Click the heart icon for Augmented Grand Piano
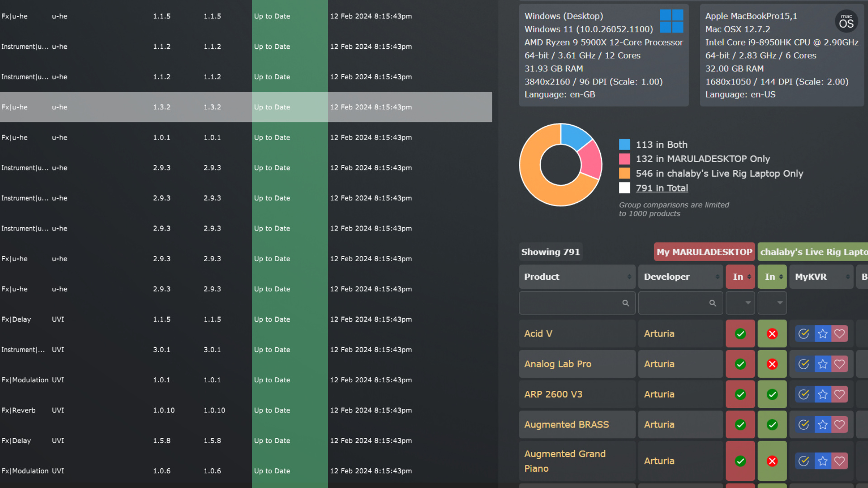The image size is (868, 488). coord(840,461)
